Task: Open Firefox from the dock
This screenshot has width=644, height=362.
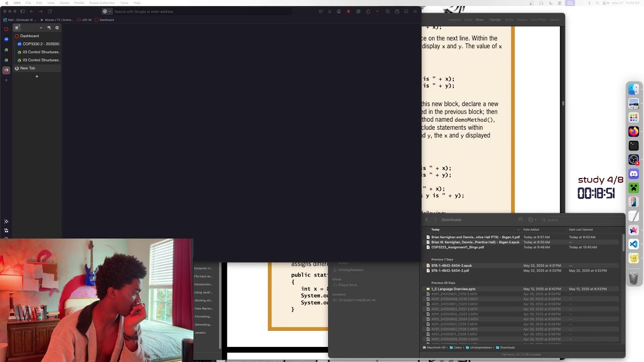Action: pos(633,131)
